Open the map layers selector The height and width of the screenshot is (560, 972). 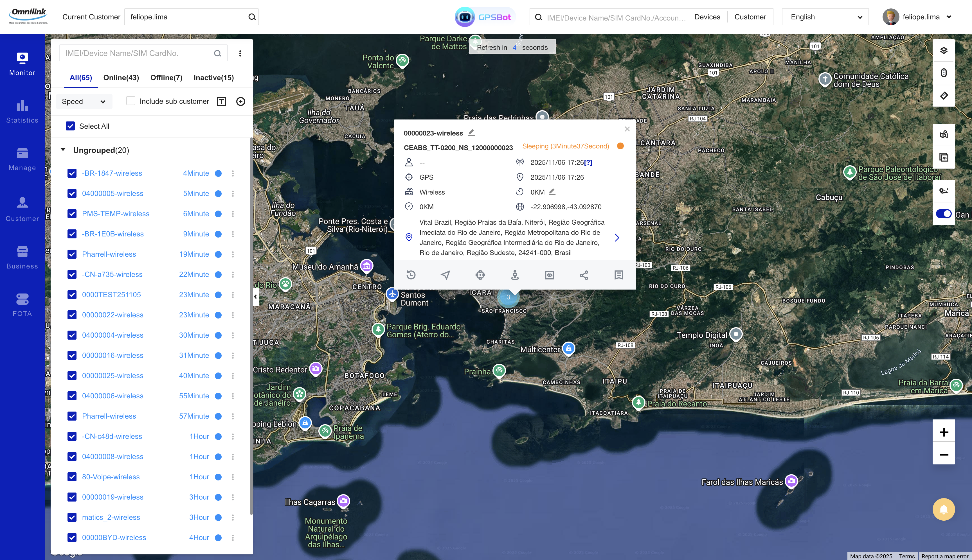point(944,50)
